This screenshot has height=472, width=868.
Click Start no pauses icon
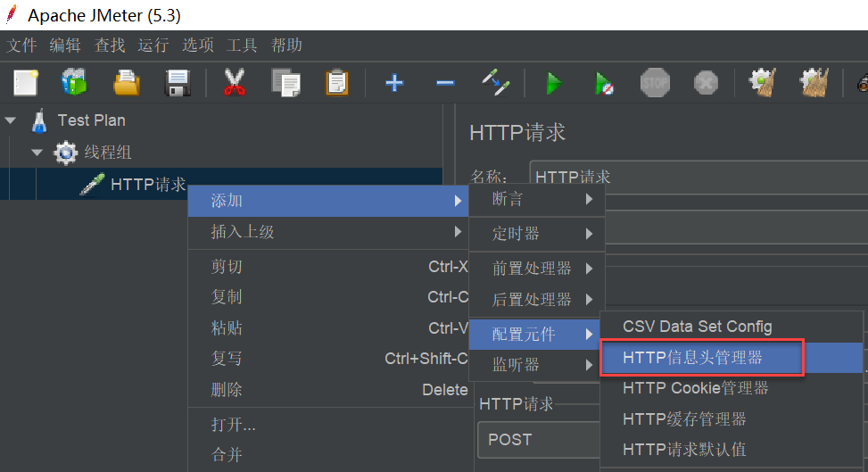point(604,84)
